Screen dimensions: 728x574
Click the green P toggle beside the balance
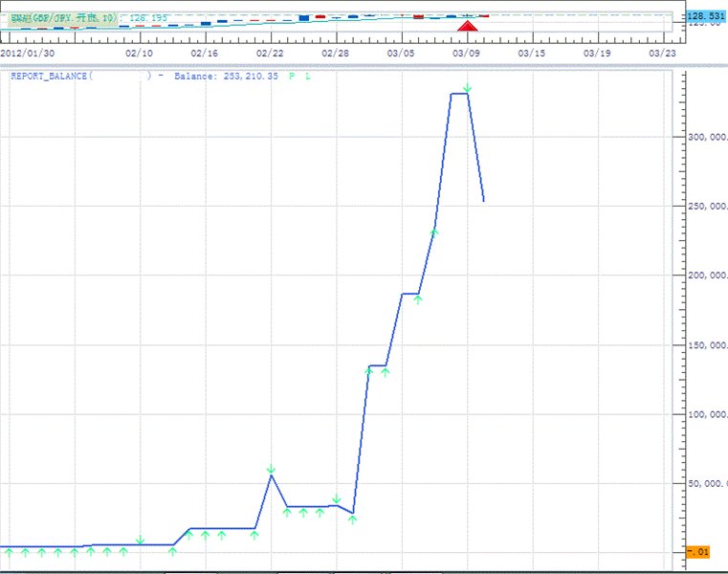[292, 76]
